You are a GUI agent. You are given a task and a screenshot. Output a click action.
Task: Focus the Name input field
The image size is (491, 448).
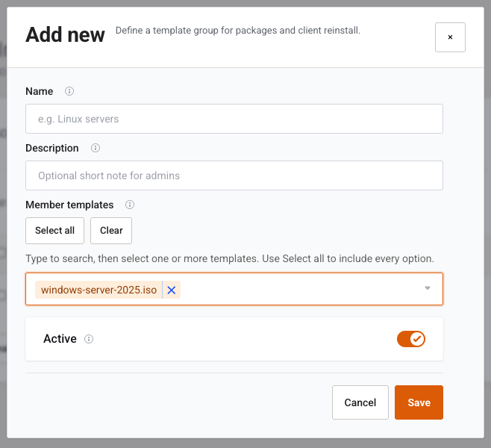click(x=234, y=119)
